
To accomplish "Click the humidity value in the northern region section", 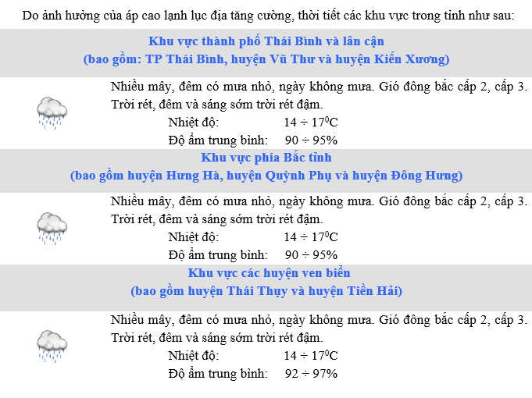I will point(310,255).
